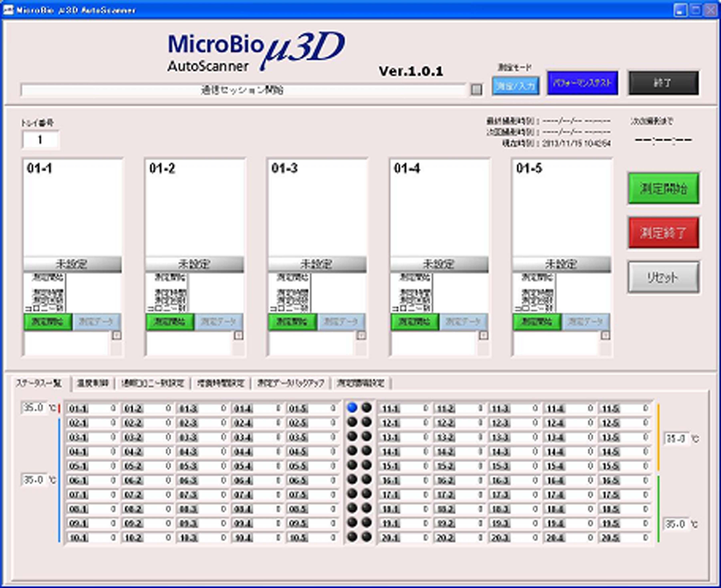Click the small scroll button in panel 01-4's text box
This screenshot has width=721, height=588.
click(483, 335)
